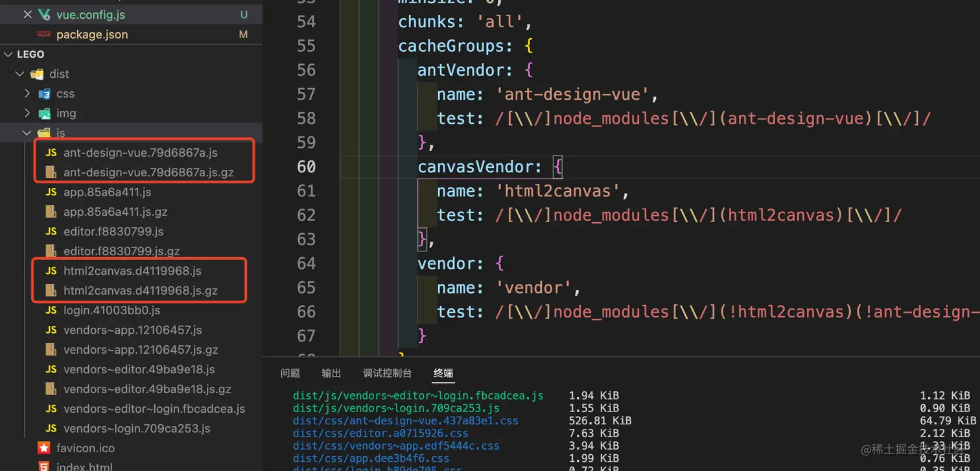Select the 终端 panel tab
Screen dimensions: 980x471
pyautogui.click(x=443, y=373)
